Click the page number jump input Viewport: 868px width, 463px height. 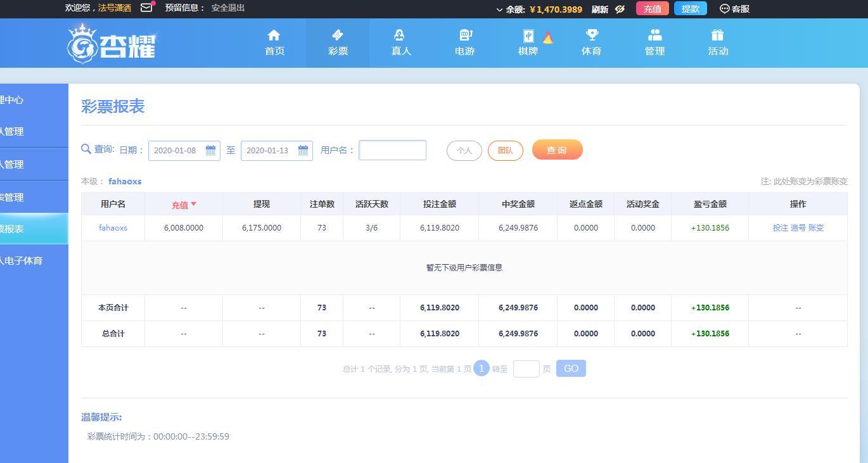point(527,369)
